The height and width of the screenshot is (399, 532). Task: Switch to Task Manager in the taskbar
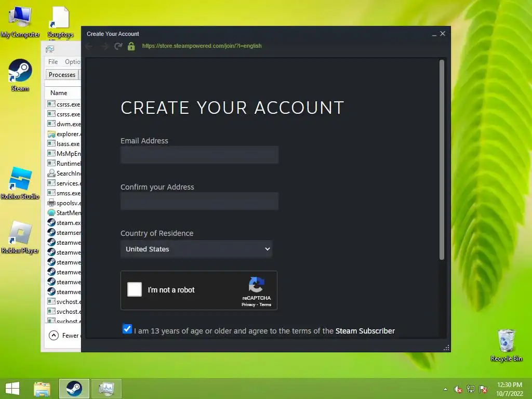[x=106, y=389]
